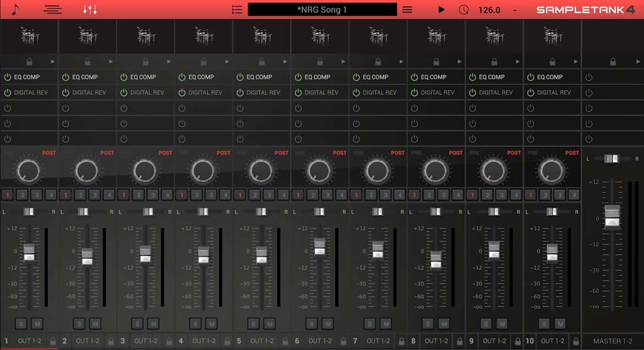Disable DIGITAL REV power on channel 2

tap(66, 92)
